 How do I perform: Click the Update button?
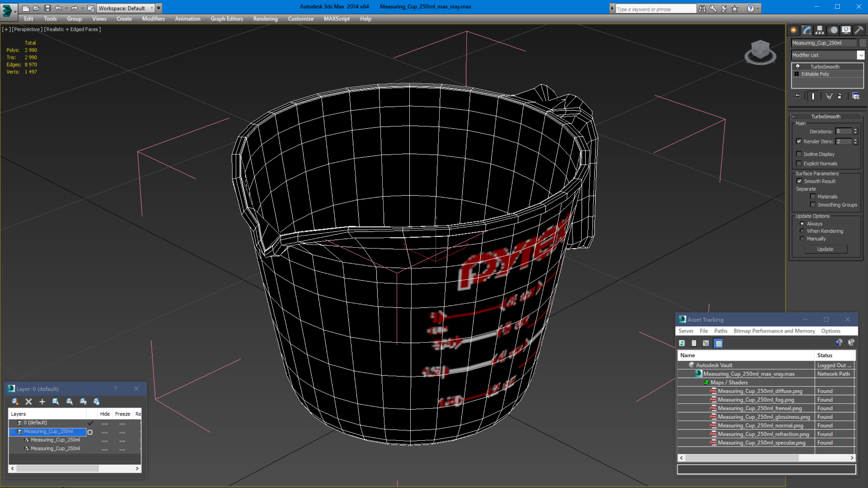825,249
